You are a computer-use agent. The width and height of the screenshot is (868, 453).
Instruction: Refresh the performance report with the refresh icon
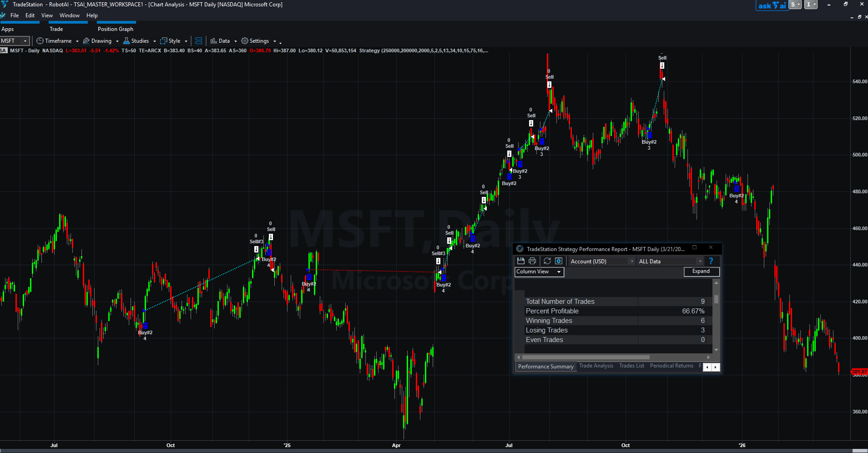coord(547,261)
